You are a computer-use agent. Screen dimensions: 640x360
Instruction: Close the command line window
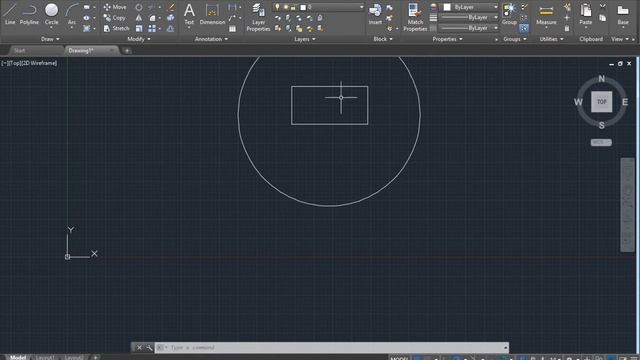pos(139,347)
